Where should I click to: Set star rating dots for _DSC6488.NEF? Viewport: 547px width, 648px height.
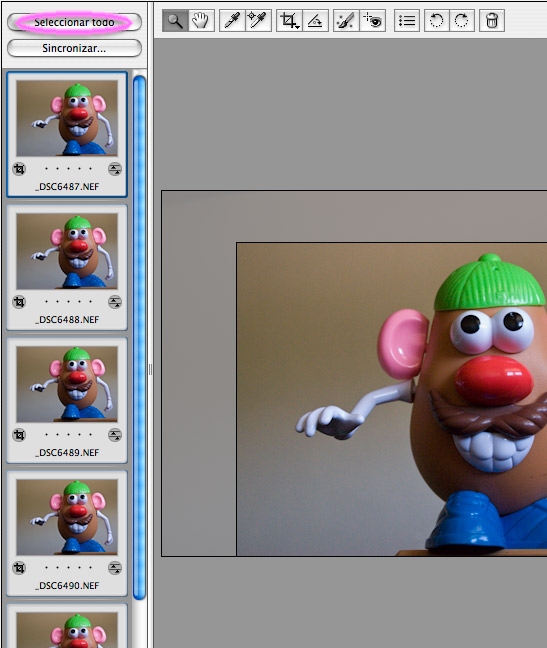pos(68,302)
